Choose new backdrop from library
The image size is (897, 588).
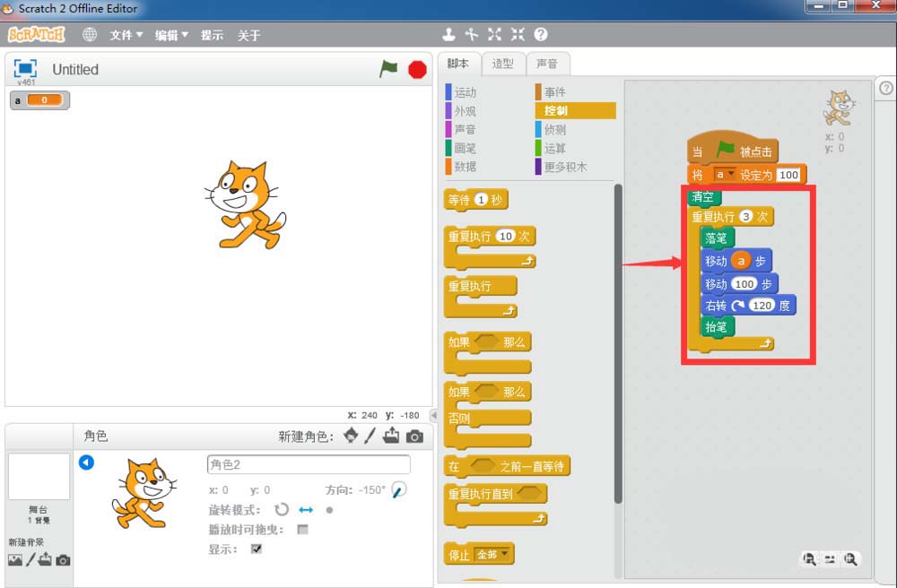coord(15,560)
